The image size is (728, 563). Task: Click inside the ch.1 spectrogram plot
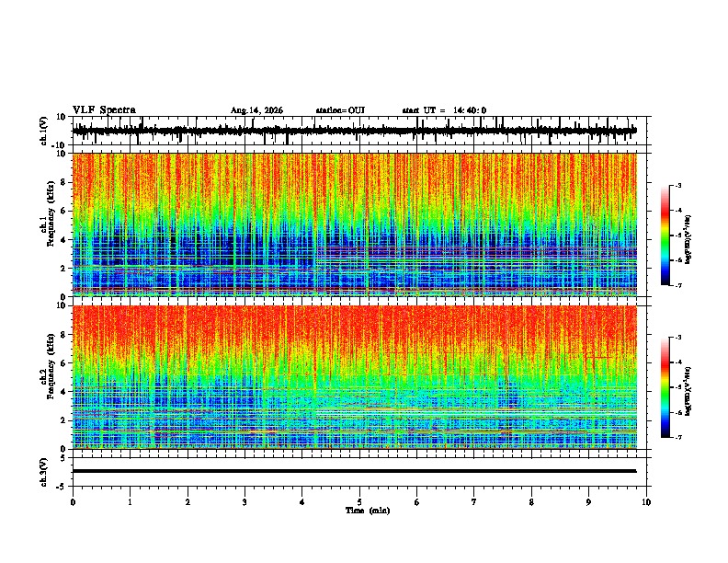click(354, 224)
